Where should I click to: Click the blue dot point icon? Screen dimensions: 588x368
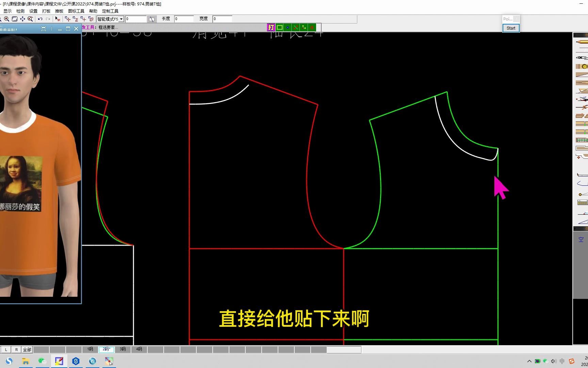288,27
